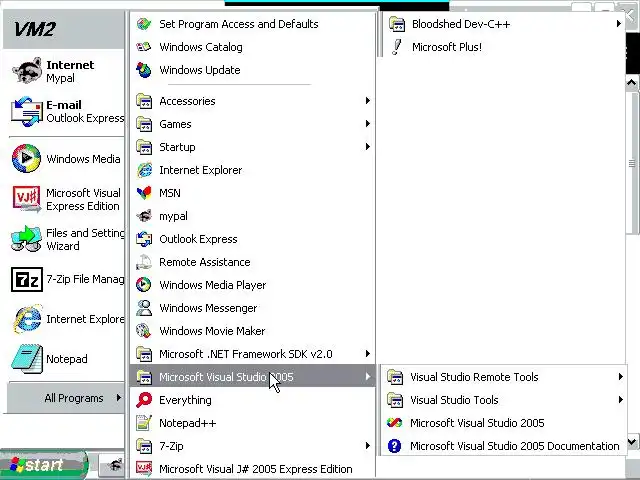640x480 pixels.
Task: Click the "Notepad++" program name
Action: (x=187, y=423)
